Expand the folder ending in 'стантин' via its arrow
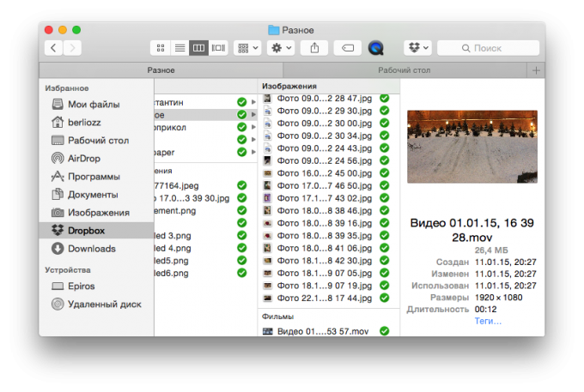 (x=252, y=102)
